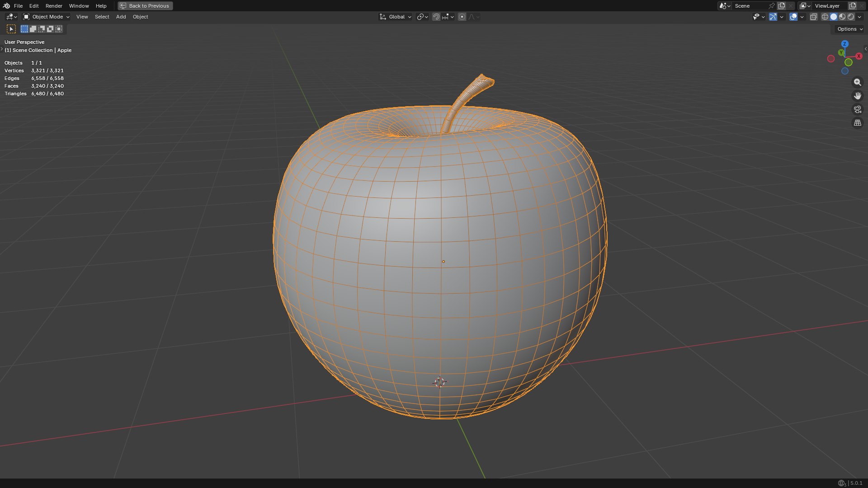Open selectability and visibility dropdown
This screenshot has width=868, height=488.
pyautogui.click(x=759, y=17)
